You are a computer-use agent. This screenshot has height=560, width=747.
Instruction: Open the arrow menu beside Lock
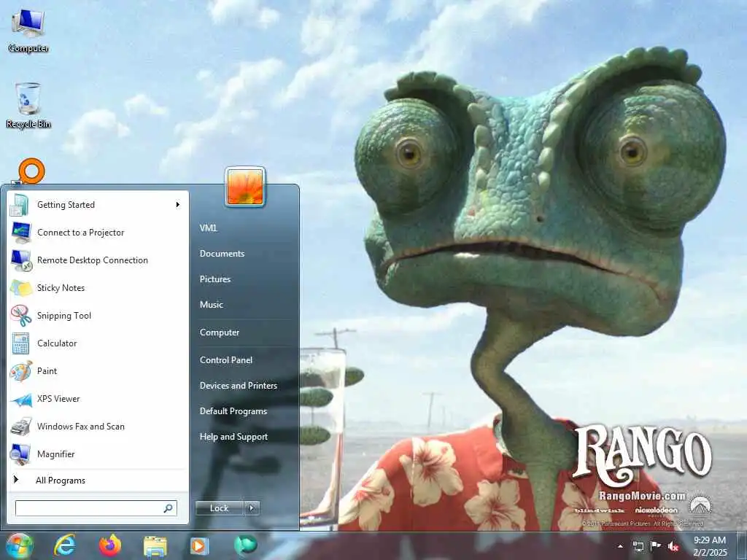click(x=252, y=508)
